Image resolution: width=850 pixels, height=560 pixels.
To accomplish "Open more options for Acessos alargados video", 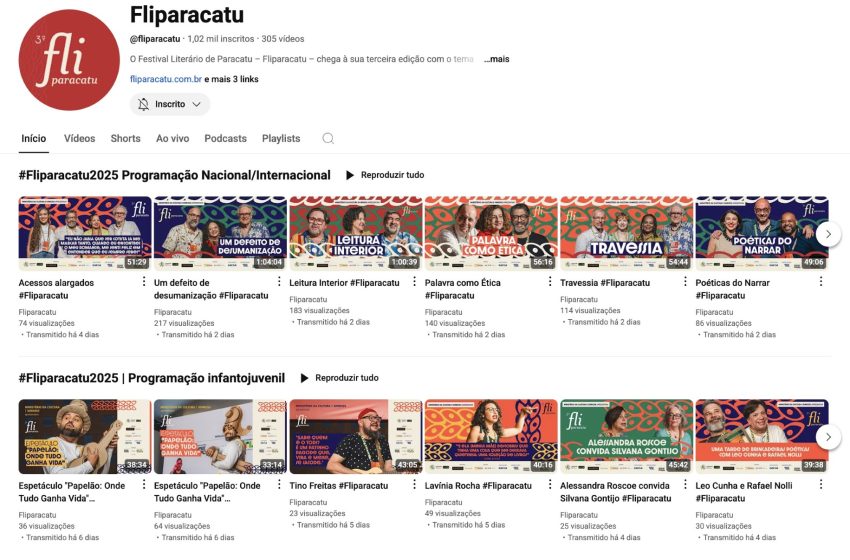I will click(x=144, y=281).
